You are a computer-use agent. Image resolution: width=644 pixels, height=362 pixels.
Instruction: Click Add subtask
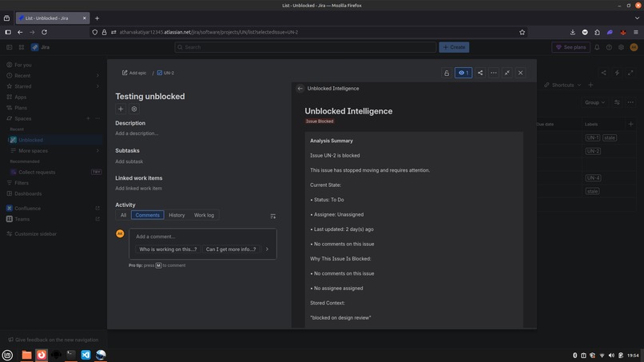click(x=129, y=161)
